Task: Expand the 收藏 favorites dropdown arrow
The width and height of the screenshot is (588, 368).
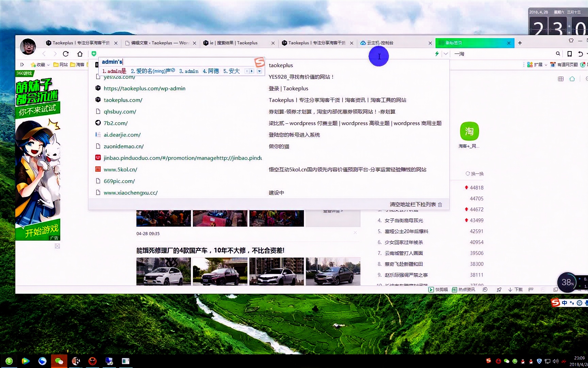Action: pos(49,65)
